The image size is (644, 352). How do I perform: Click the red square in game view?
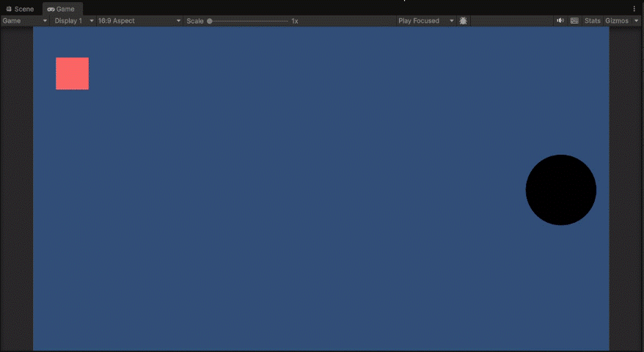72,73
